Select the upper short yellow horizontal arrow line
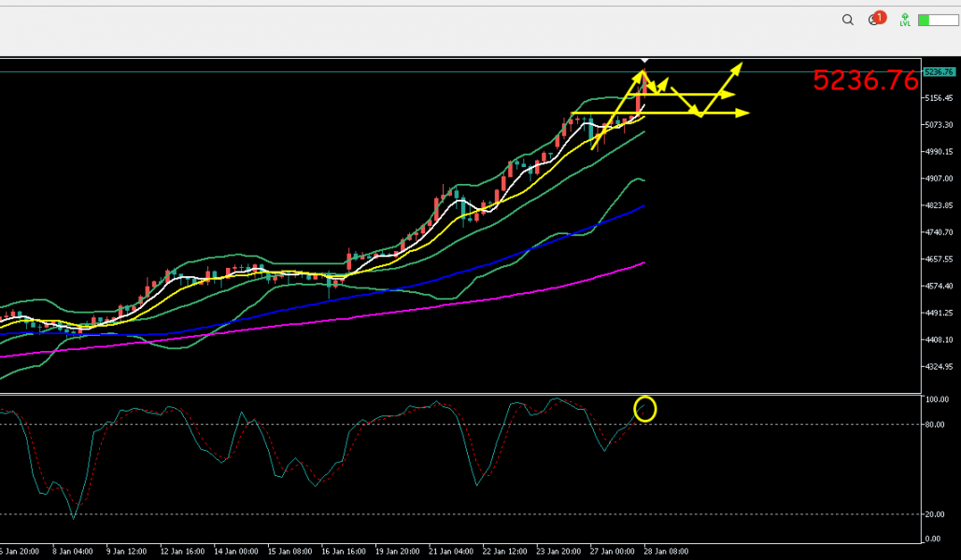 [x=696, y=94]
